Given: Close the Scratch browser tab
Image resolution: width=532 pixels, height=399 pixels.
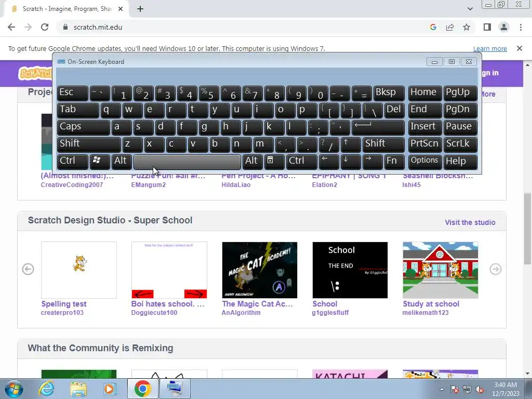Looking at the screenshot, I should (121, 9).
